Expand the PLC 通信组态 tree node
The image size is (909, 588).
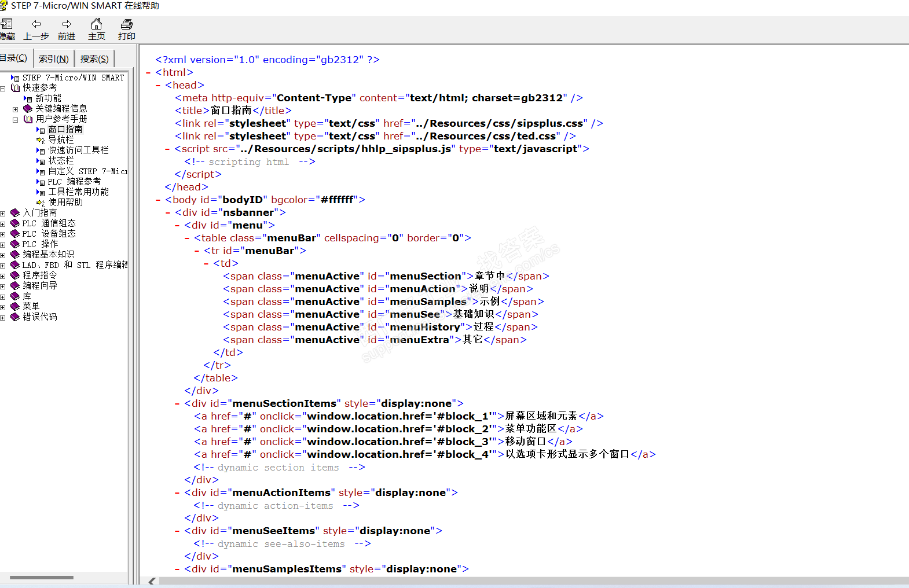(3, 224)
